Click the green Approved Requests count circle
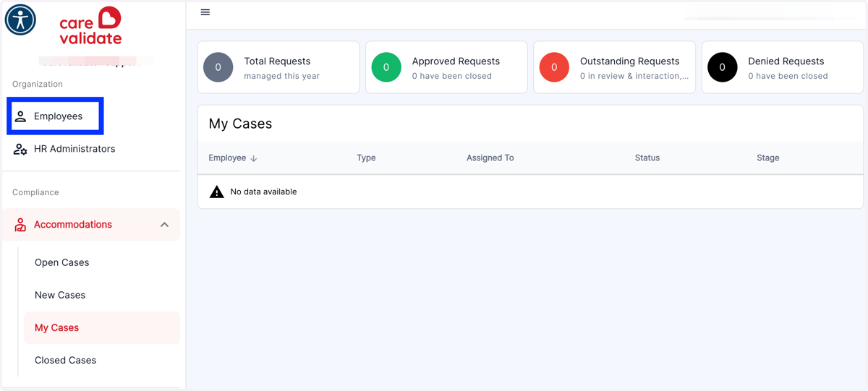Image resolution: width=868 pixels, height=391 pixels. coord(386,67)
